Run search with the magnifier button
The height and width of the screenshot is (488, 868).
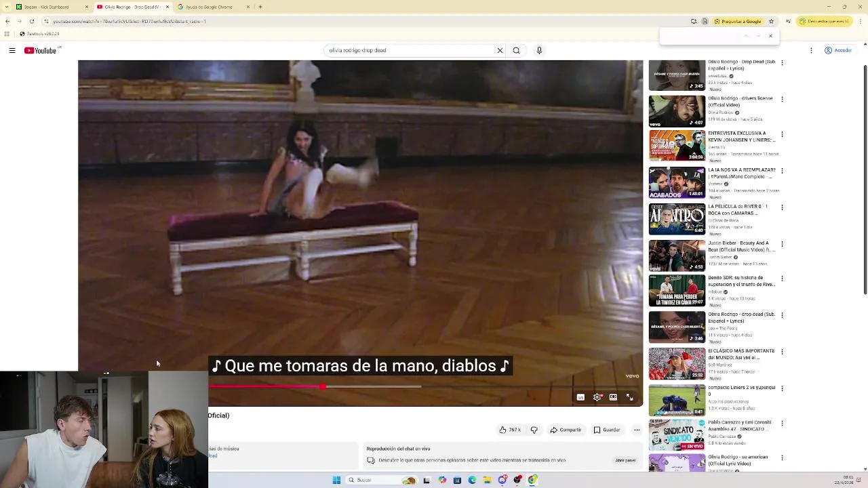coord(516,50)
